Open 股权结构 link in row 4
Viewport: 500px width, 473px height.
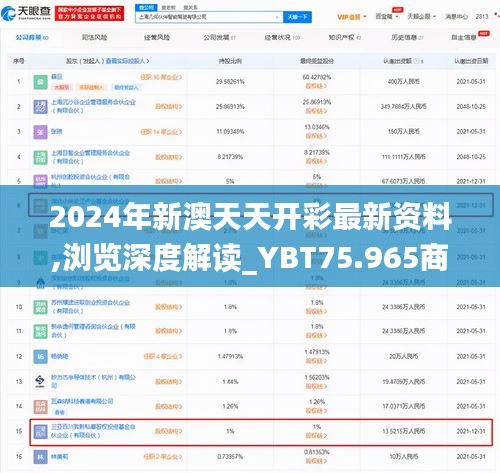(169, 157)
